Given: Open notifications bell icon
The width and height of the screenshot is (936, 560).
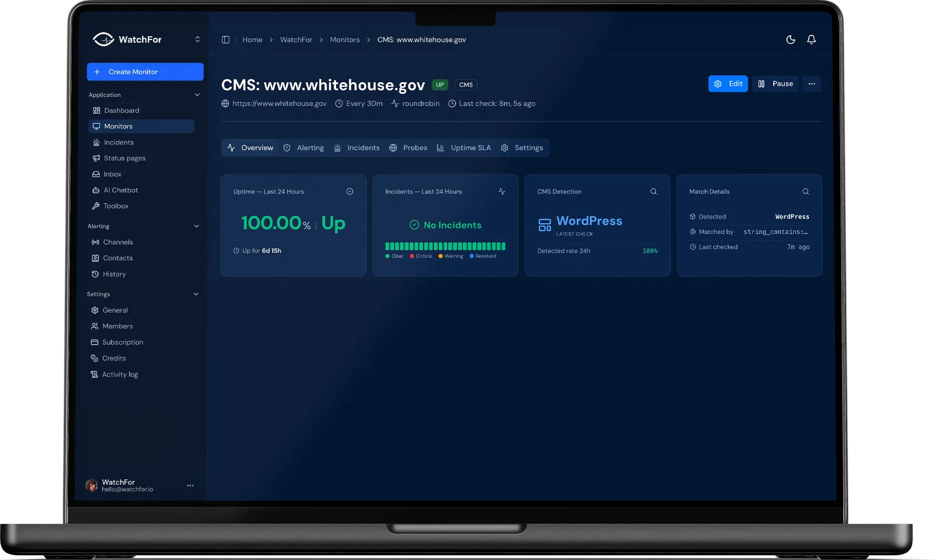Looking at the screenshot, I should pos(812,40).
